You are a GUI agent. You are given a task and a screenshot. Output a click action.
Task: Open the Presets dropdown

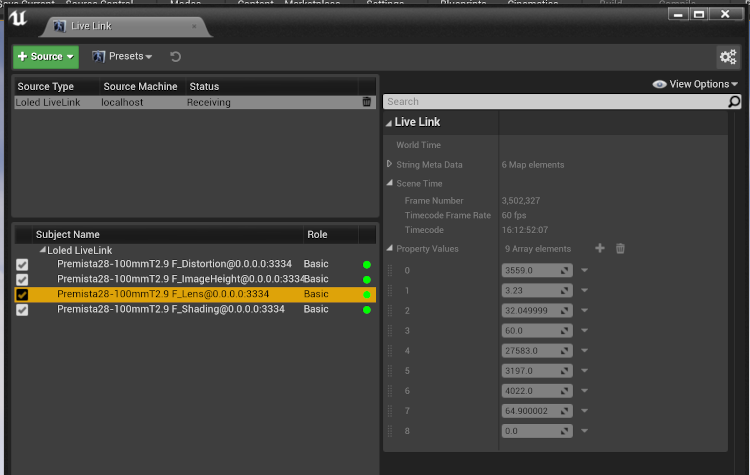click(x=122, y=57)
